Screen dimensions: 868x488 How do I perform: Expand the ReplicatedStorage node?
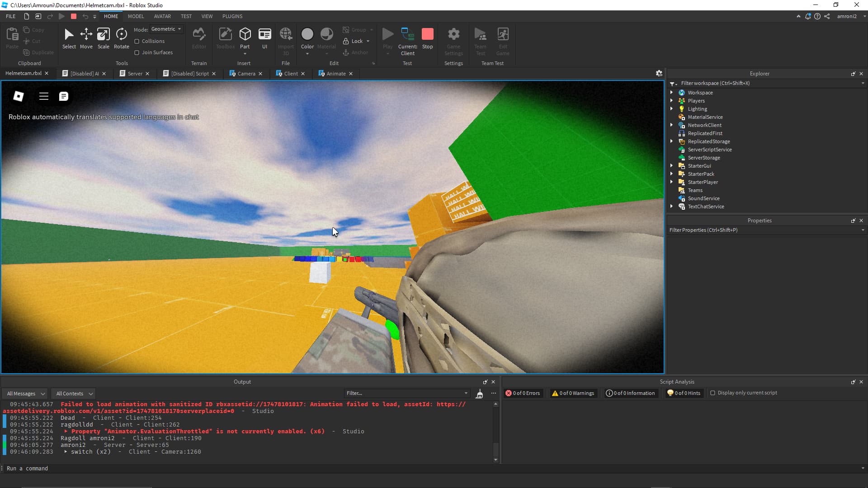(x=671, y=141)
